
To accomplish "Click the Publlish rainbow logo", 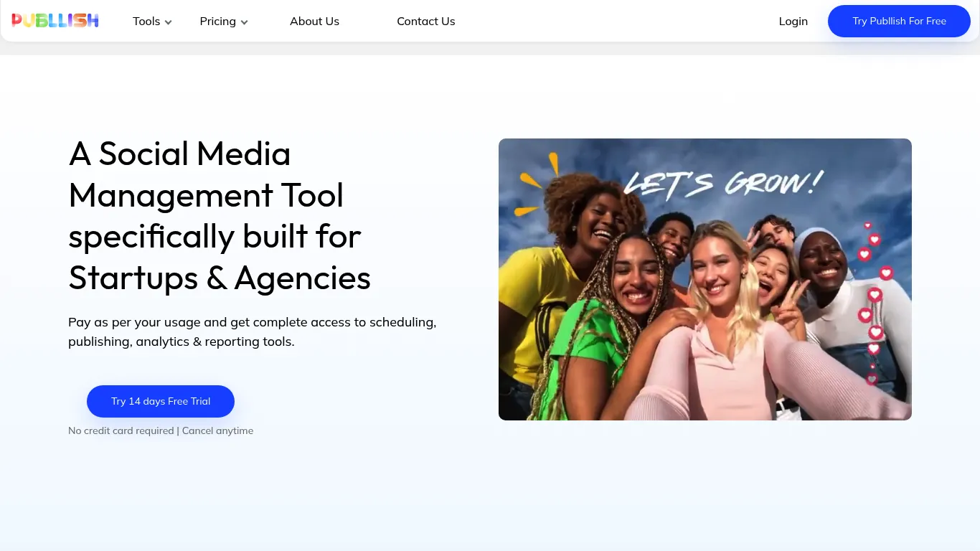I will tap(55, 21).
